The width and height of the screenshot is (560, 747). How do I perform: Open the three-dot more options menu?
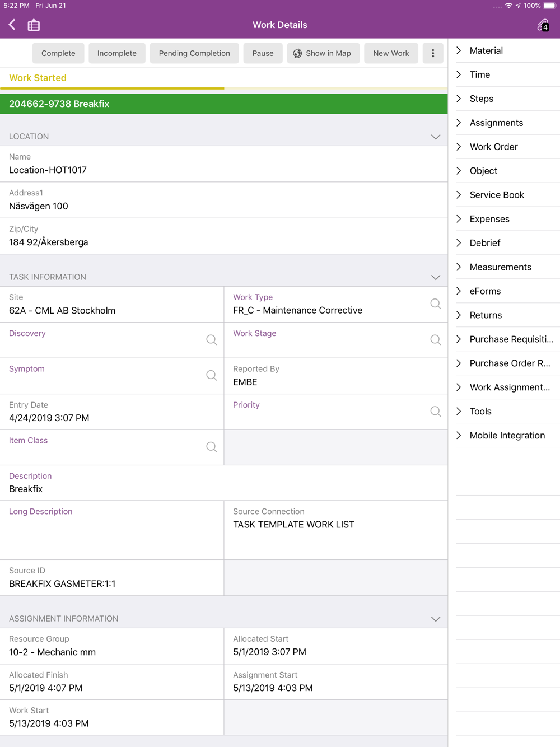coord(433,53)
